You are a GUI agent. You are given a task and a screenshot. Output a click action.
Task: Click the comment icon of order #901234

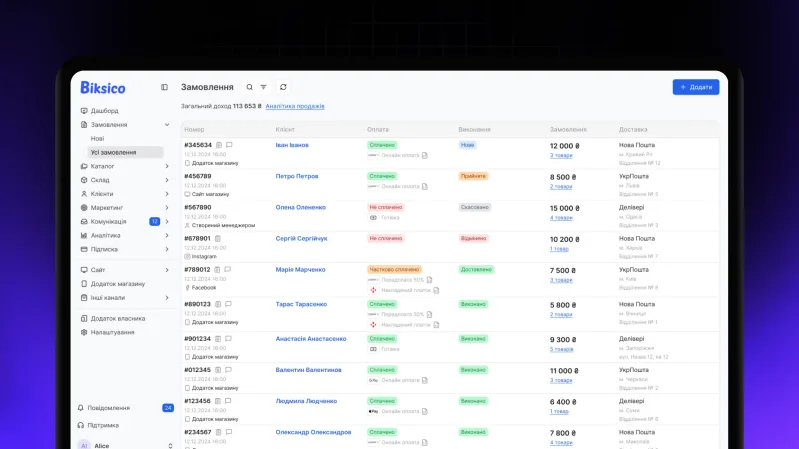tap(228, 339)
